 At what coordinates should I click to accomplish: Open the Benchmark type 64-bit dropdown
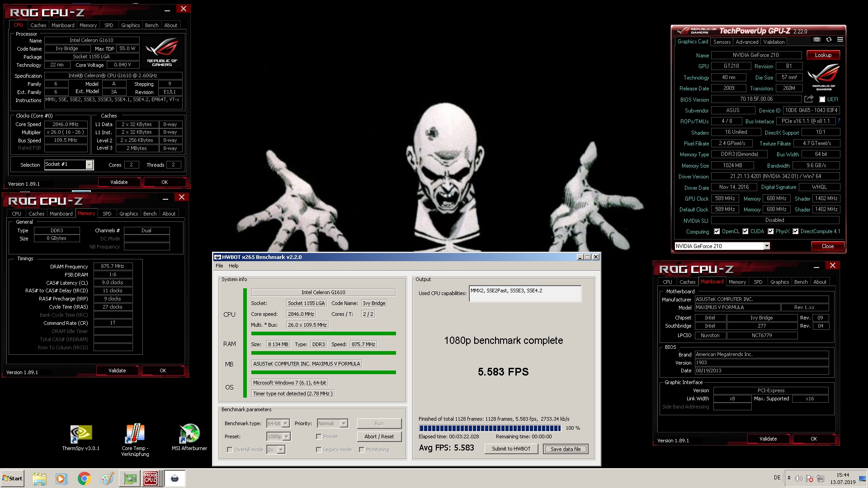[286, 424]
